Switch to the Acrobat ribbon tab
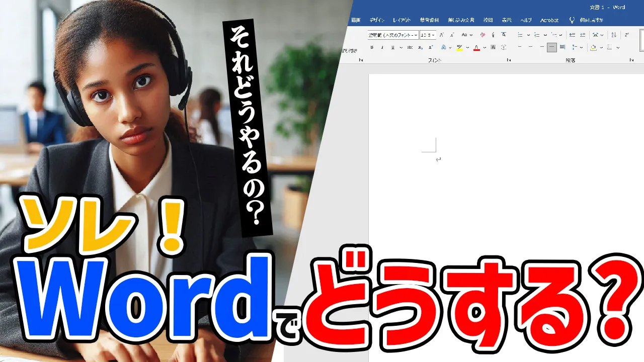 [549, 20]
